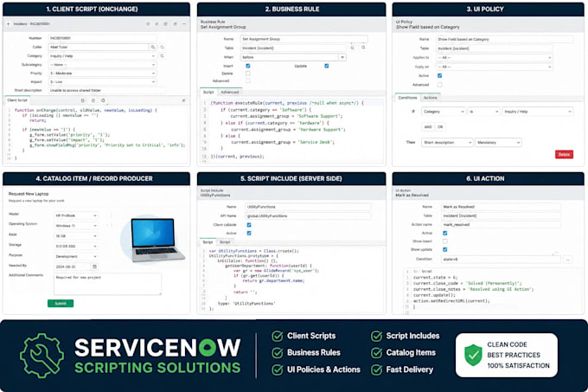Close the Client Script editor pane

183,100
